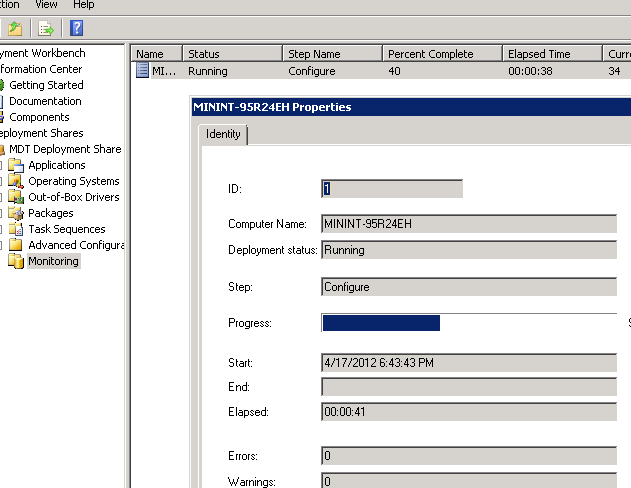This screenshot has height=488, width=631.
Task: Select the Monitoring tree label
Action: pyautogui.click(x=54, y=261)
